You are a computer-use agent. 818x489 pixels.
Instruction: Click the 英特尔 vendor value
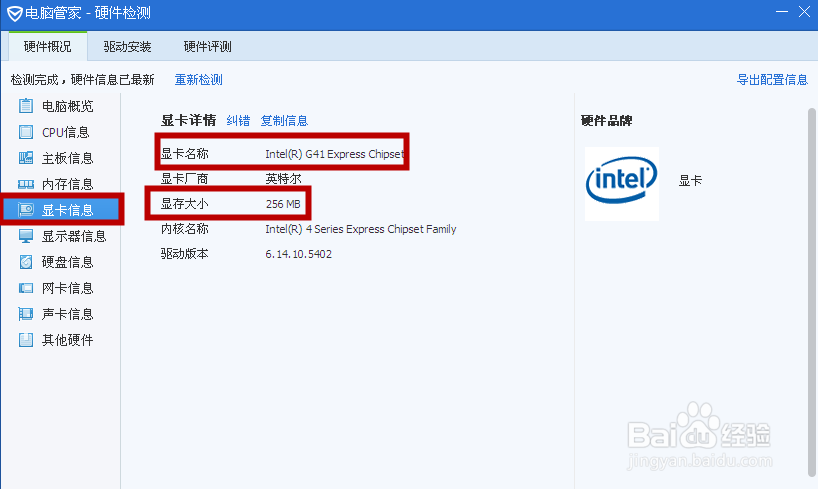tap(283, 178)
